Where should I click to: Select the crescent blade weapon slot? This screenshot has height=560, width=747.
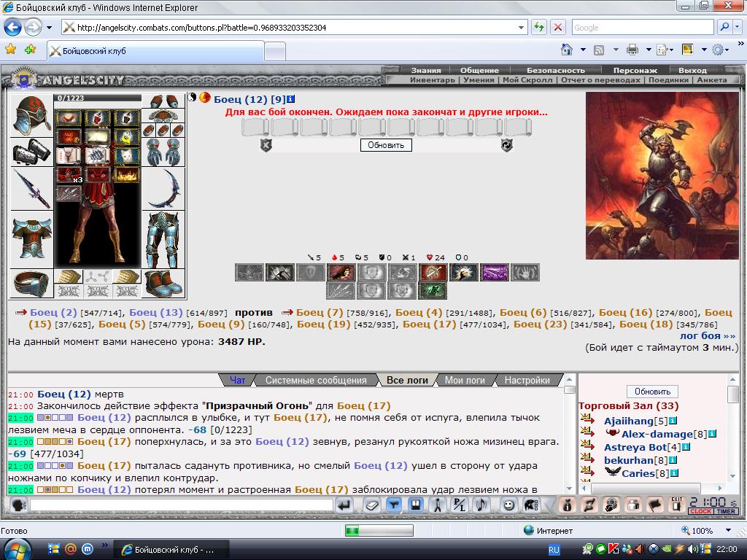163,189
